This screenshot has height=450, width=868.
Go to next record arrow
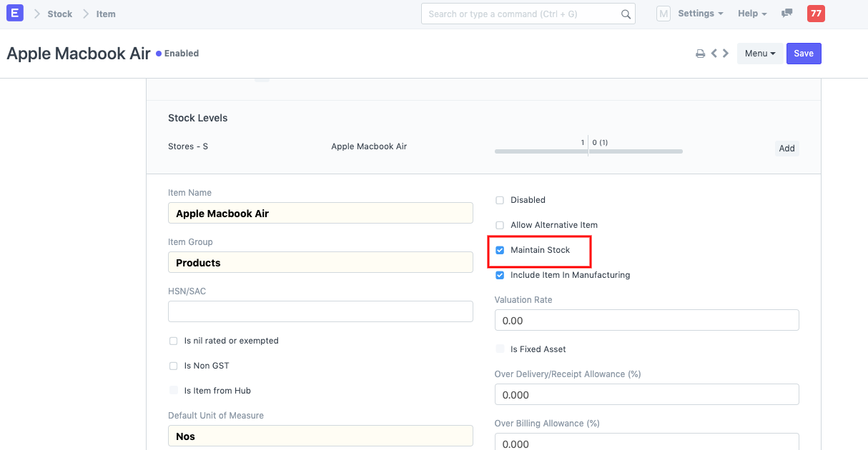(x=726, y=54)
